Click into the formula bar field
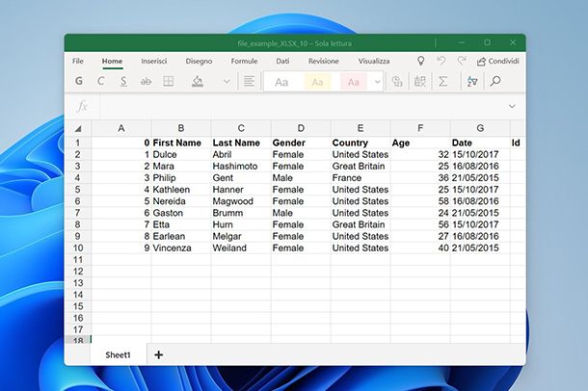The width and height of the screenshot is (588, 391). (x=302, y=106)
